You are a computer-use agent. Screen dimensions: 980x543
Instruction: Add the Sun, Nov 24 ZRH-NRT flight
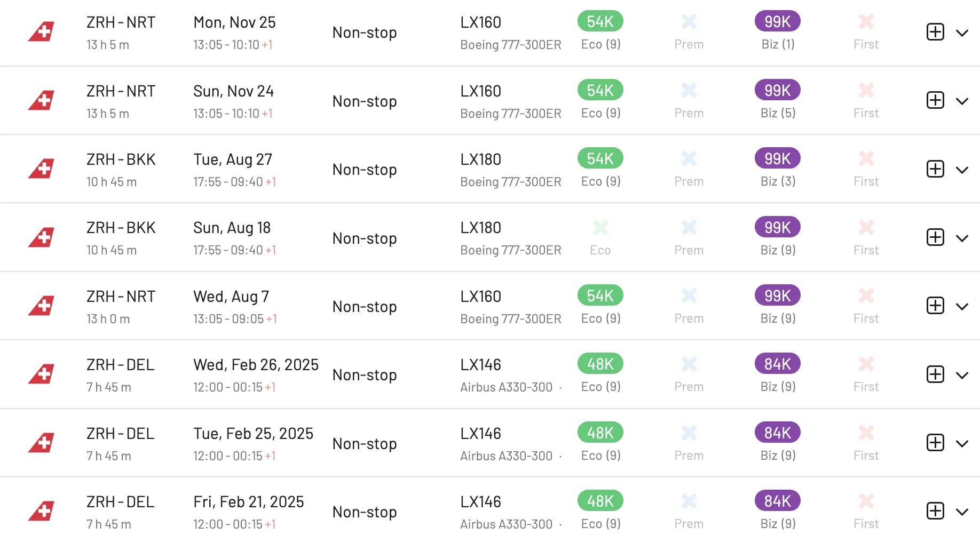coord(935,100)
